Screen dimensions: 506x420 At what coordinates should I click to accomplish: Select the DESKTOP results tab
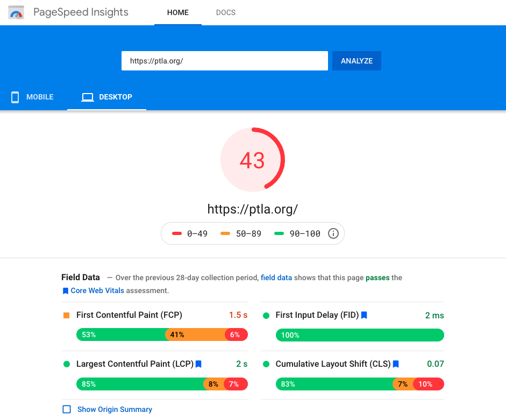pyautogui.click(x=107, y=97)
